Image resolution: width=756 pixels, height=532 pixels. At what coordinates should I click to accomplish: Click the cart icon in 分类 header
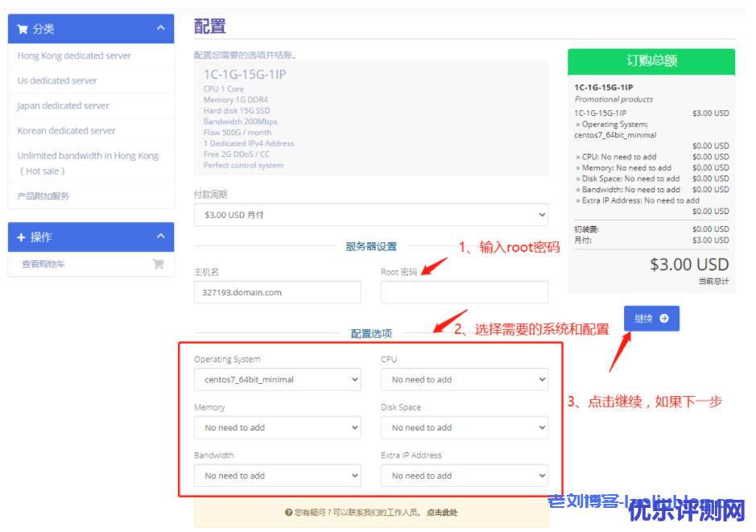pos(23,29)
